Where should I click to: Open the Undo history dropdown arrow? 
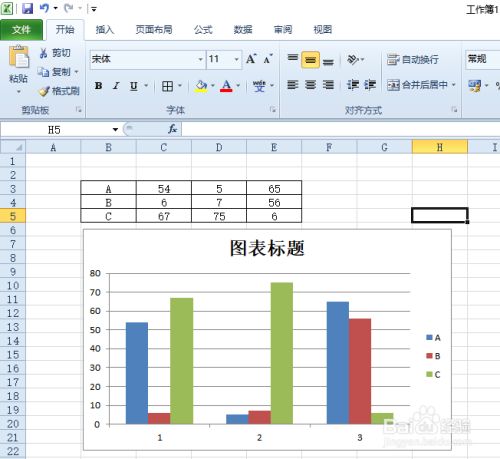coord(55,8)
